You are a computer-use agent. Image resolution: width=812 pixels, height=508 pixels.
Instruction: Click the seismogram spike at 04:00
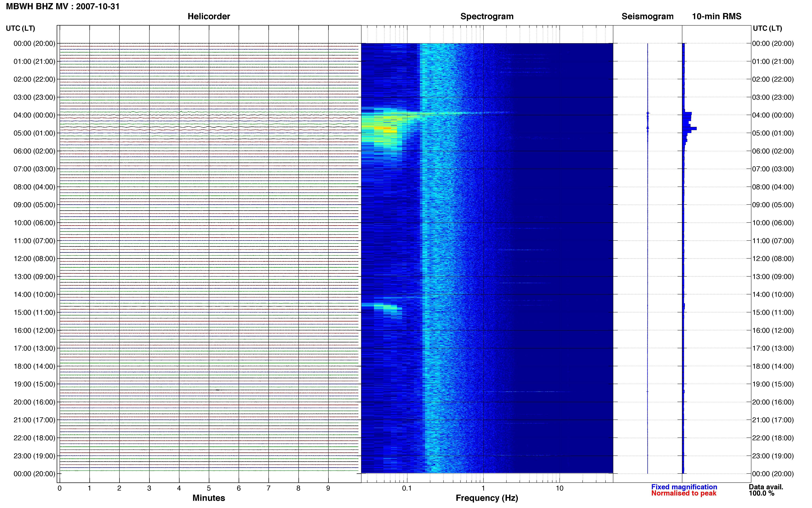[x=648, y=113]
